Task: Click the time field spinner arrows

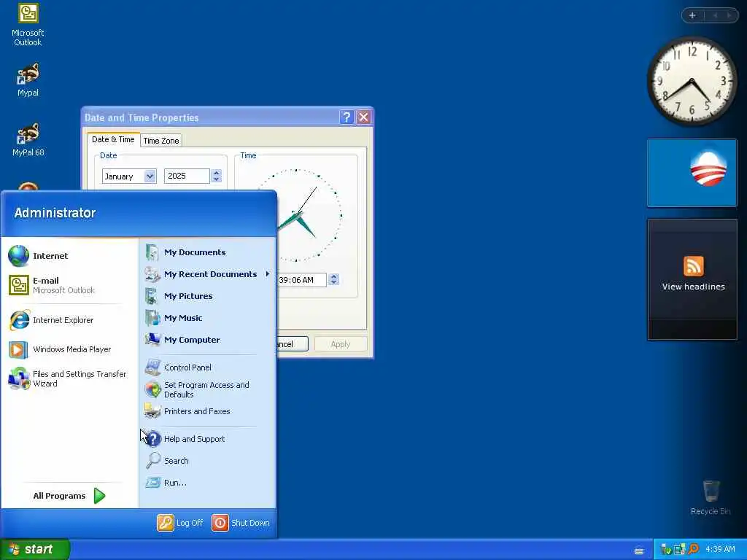Action: tap(333, 279)
